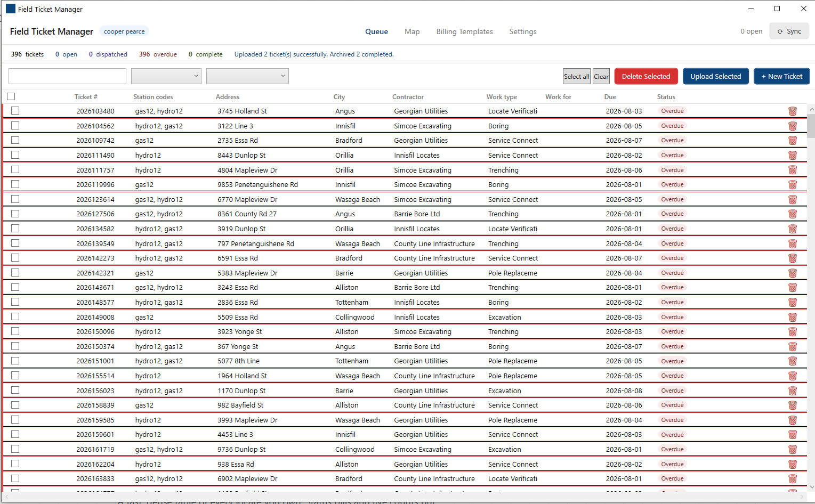Toggle the header select-all checkbox
Viewport: 815px width, 504px height.
pos(11,96)
